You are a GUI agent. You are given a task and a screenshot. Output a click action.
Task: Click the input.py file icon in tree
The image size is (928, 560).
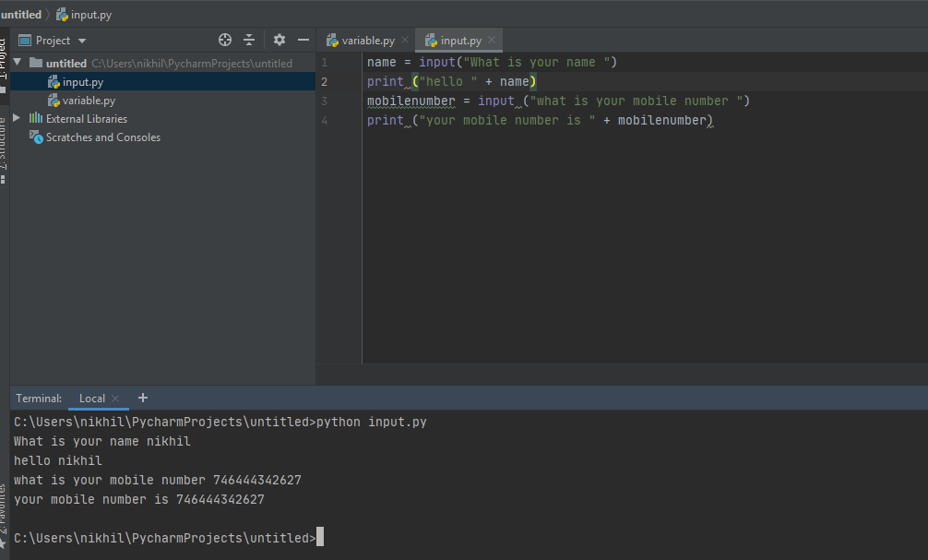tap(54, 82)
